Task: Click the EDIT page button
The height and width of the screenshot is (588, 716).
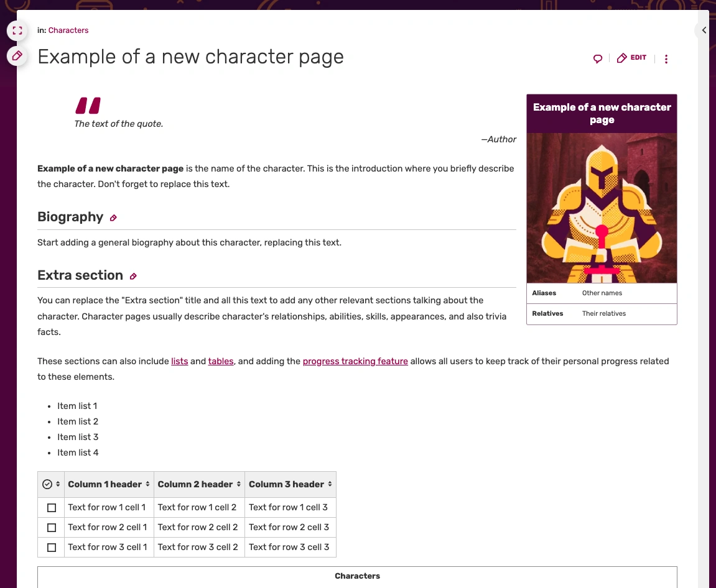Action: [x=631, y=58]
